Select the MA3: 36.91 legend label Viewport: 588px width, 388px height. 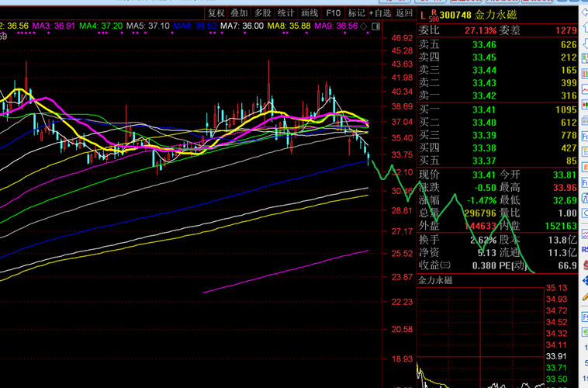click(x=54, y=26)
